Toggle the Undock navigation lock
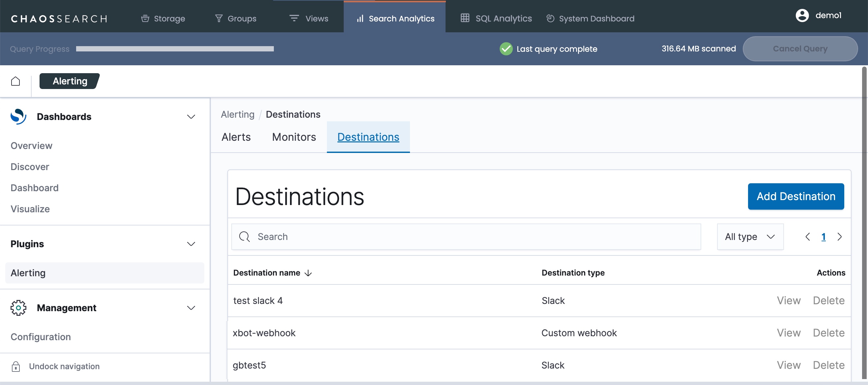This screenshot has width=868, height=385. coord(15,367)
